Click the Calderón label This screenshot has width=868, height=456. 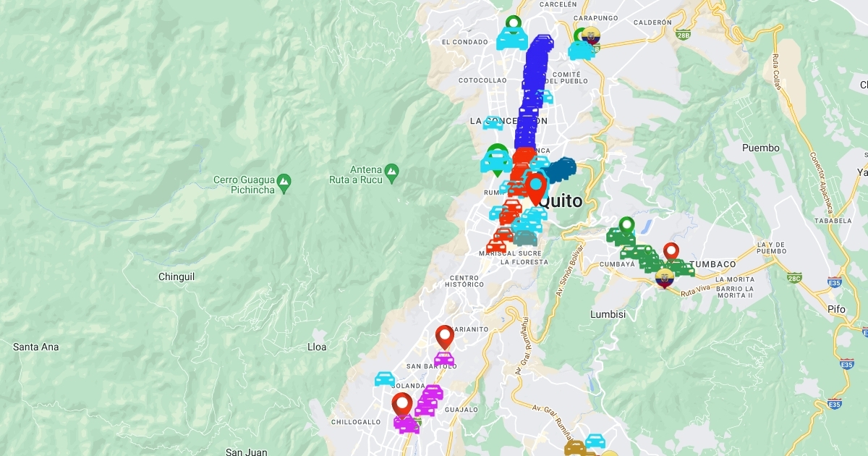tap(652, 22)
